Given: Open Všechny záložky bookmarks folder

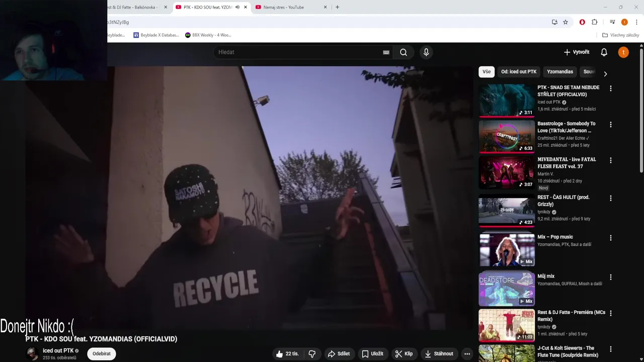Looking at the screenshot, I should pos(620,35).
